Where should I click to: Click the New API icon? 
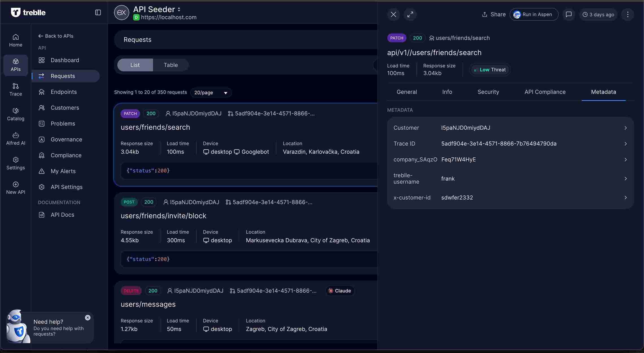16,188
